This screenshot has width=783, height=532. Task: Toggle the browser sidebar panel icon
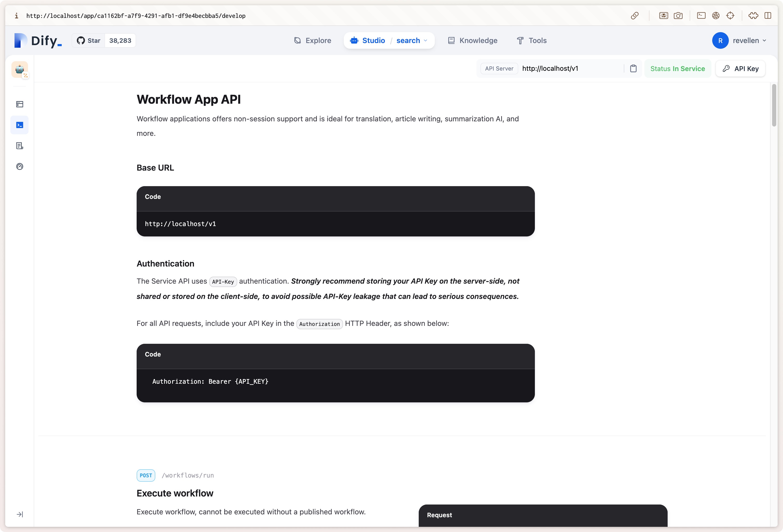tap(767, 16)
